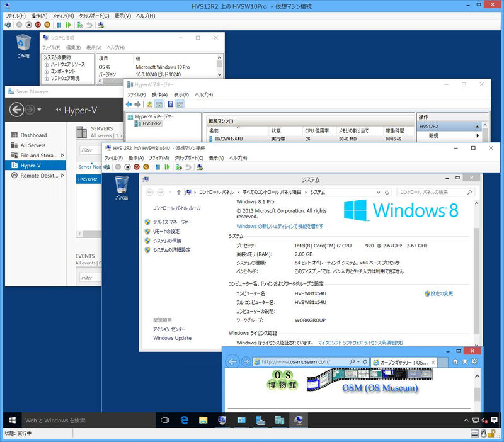Open Task View on the taskbar

(x=165, y=420)
